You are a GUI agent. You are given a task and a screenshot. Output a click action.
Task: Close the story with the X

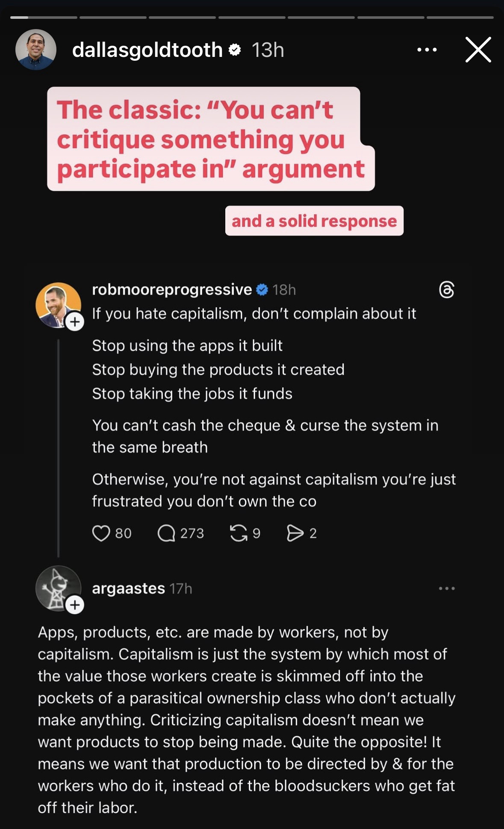click(478, 50)
